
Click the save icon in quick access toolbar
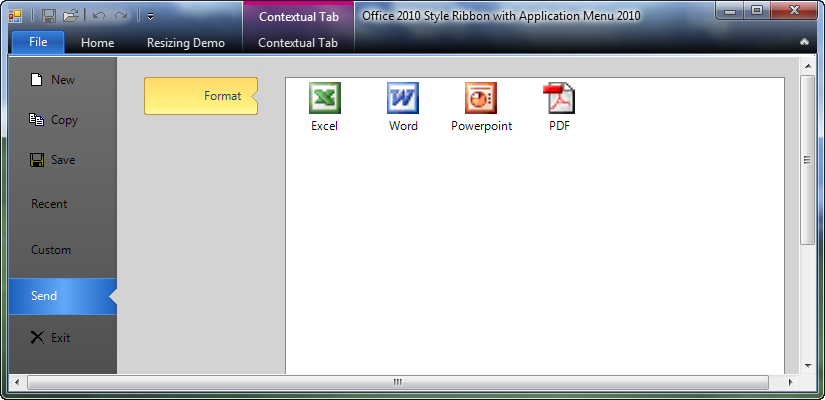click(49, 16)
